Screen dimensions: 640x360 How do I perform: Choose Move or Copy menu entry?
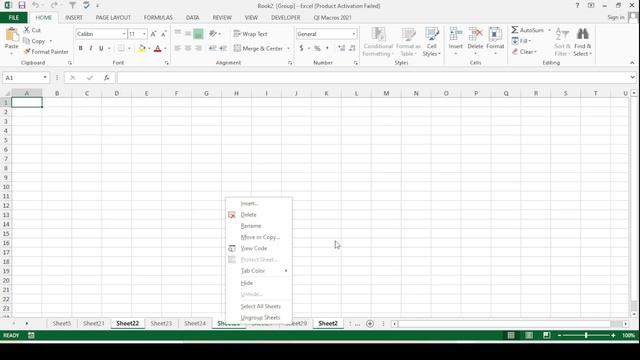pos(259,237)
